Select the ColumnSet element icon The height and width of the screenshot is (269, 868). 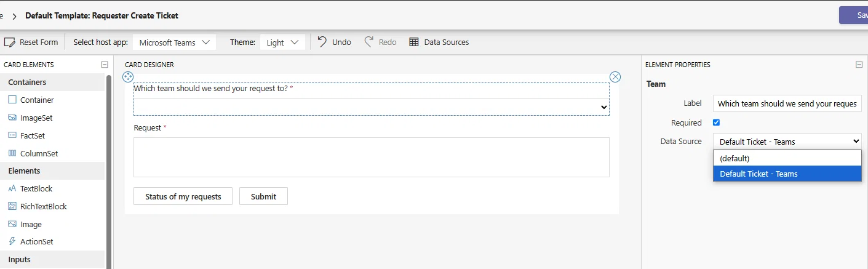coord(12,153)
